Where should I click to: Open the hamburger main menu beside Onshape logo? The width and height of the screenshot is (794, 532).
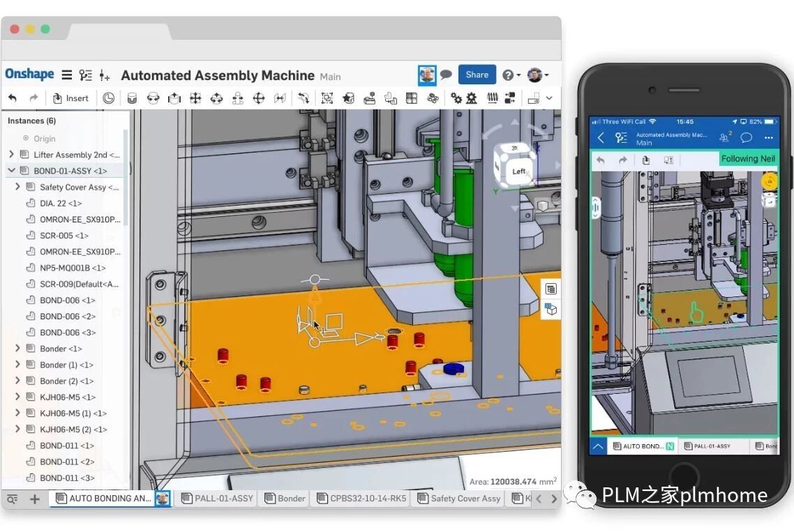(67, 75)
